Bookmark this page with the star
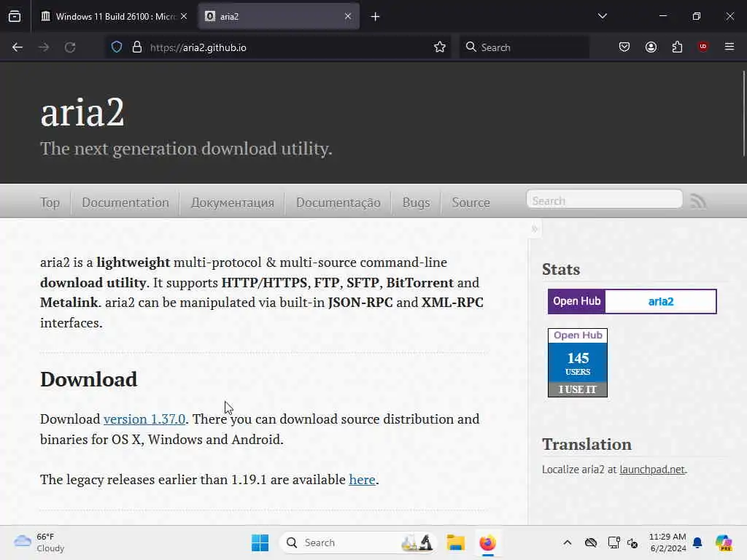Viewport: 747px width, 560px height. point(440,47)
